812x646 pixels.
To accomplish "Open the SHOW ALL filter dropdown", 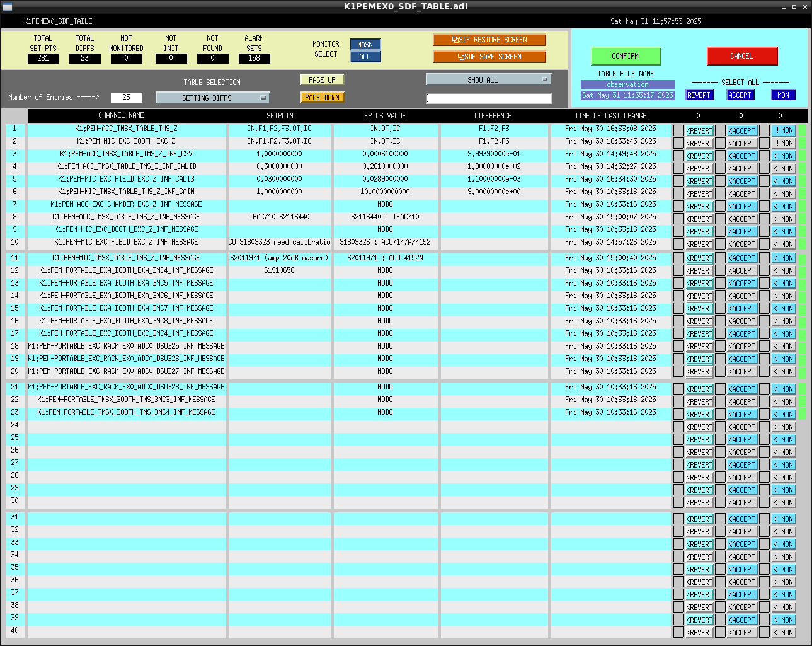I will 488,79.
